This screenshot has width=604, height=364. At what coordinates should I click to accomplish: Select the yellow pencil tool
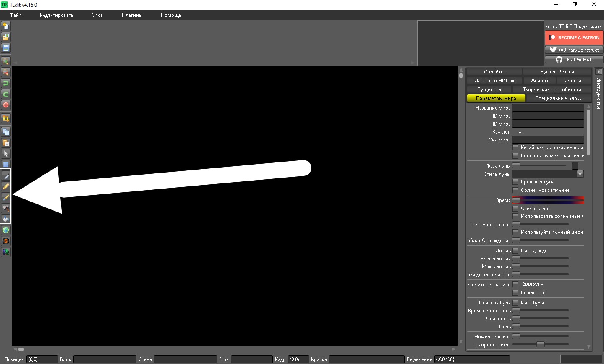pyautogui.click(x=6, y=186)
